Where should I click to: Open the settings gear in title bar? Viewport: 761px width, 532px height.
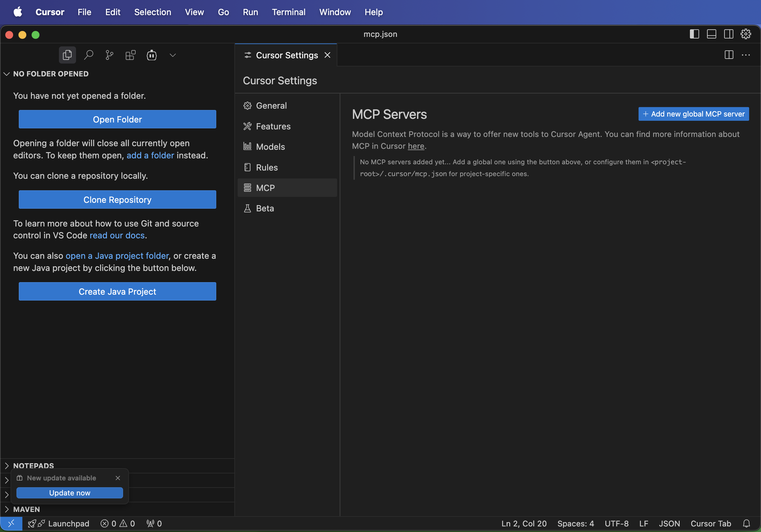pos(746,34)
